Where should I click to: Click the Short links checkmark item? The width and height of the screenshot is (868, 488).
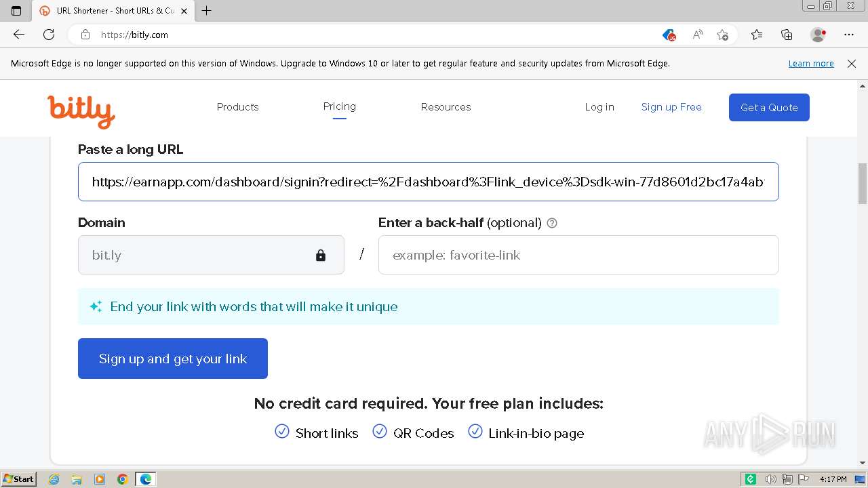[317, 432]
